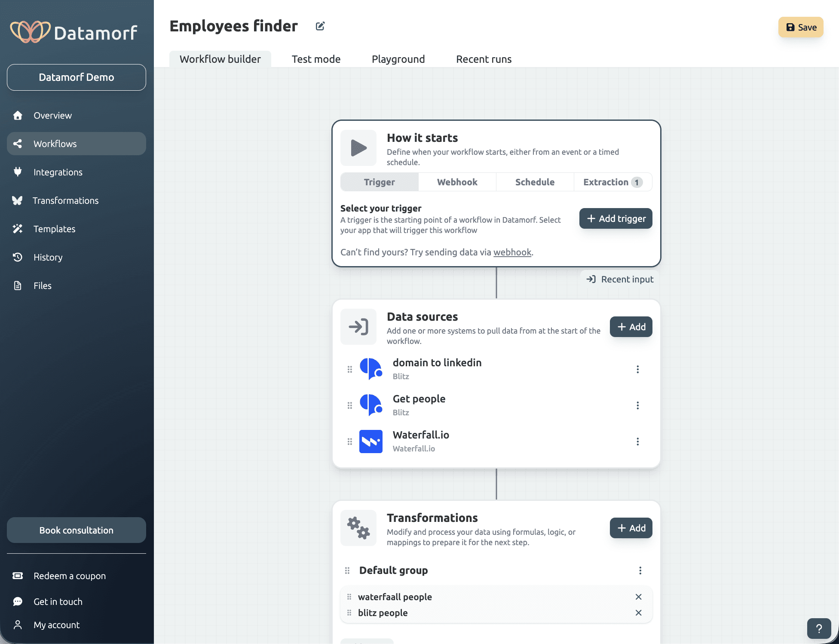Viewport: 839px width, 644px height.
Task: Switch to the Test mode tab
Action: click(x=316, y=59)
